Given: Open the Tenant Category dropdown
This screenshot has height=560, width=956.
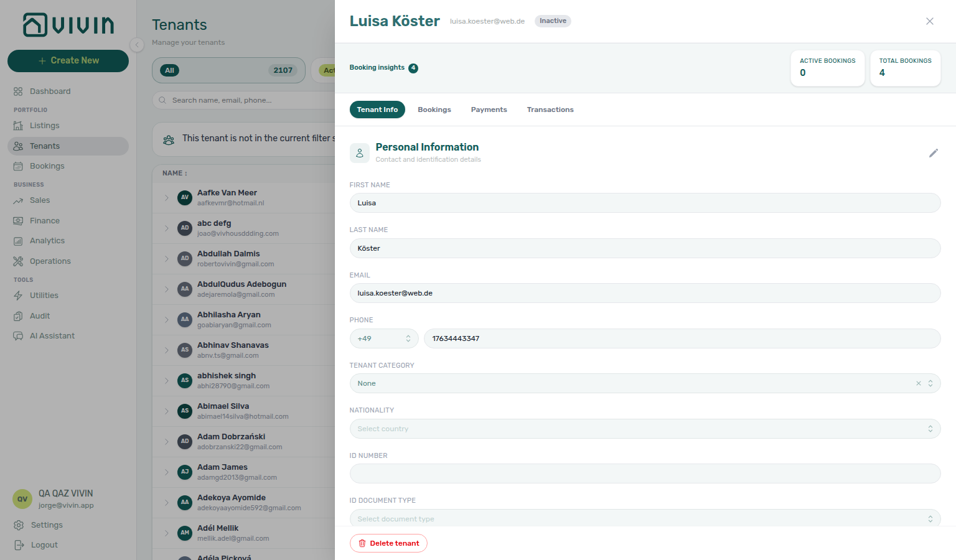Looking at the screenshot, I should [x=645, y=383].
